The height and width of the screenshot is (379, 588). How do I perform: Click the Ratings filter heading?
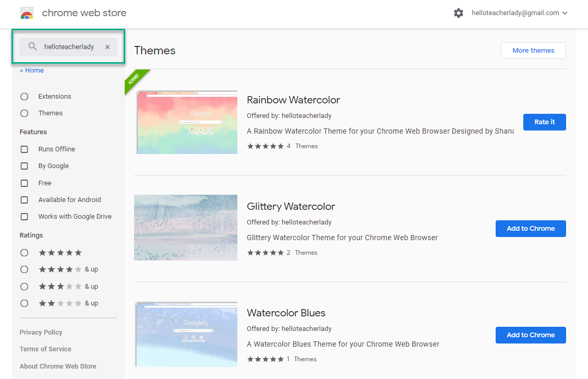pos(31,235)
